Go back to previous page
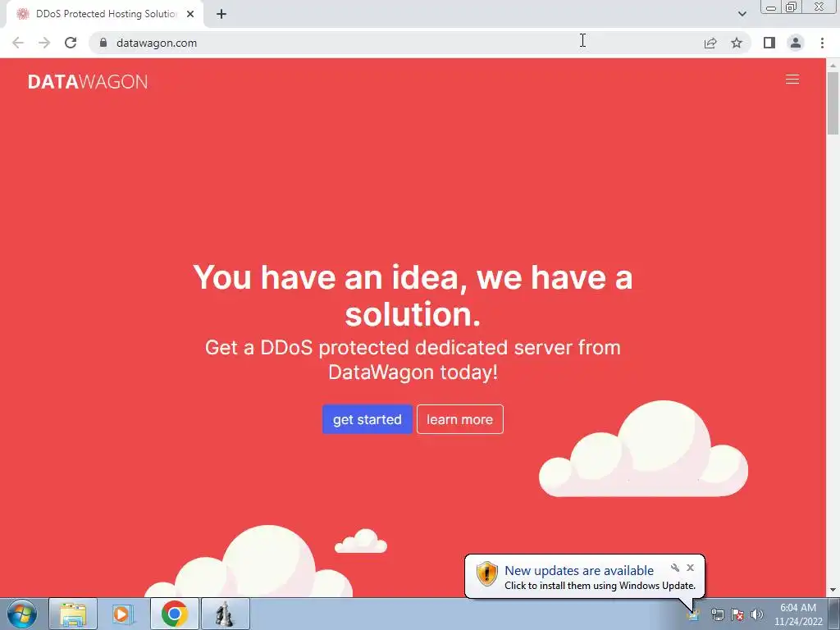 click(18, 43)
